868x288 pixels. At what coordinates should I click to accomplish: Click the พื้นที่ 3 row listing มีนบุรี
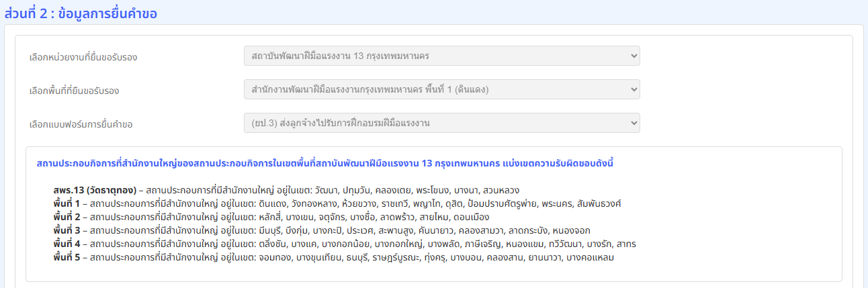[x=322, y=230]
